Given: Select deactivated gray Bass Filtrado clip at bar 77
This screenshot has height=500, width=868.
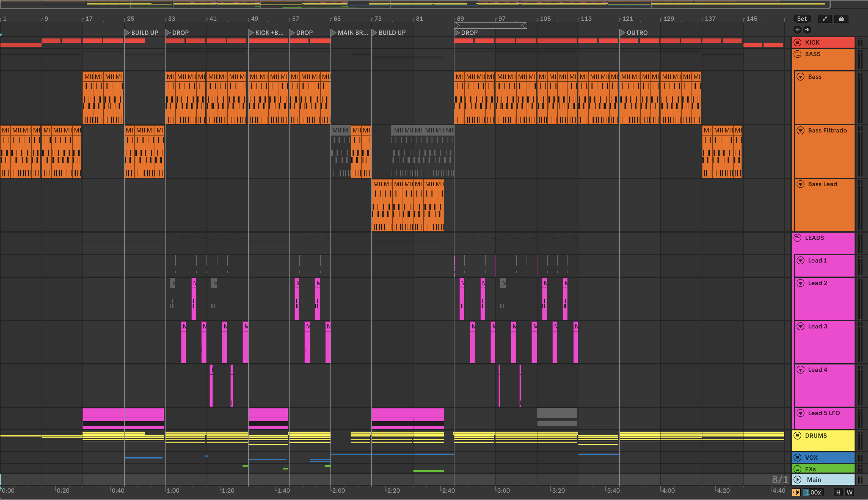Looking at the screenshot, I should pos(422,152).
